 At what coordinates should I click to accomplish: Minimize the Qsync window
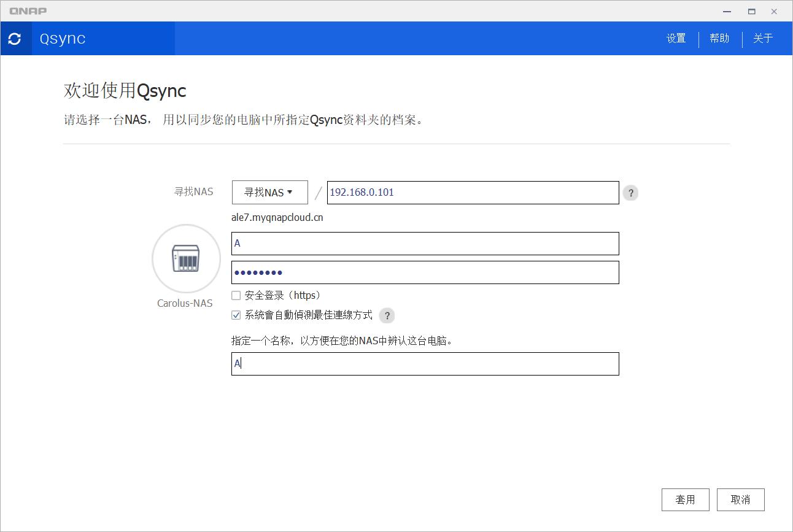coord(727,11)
